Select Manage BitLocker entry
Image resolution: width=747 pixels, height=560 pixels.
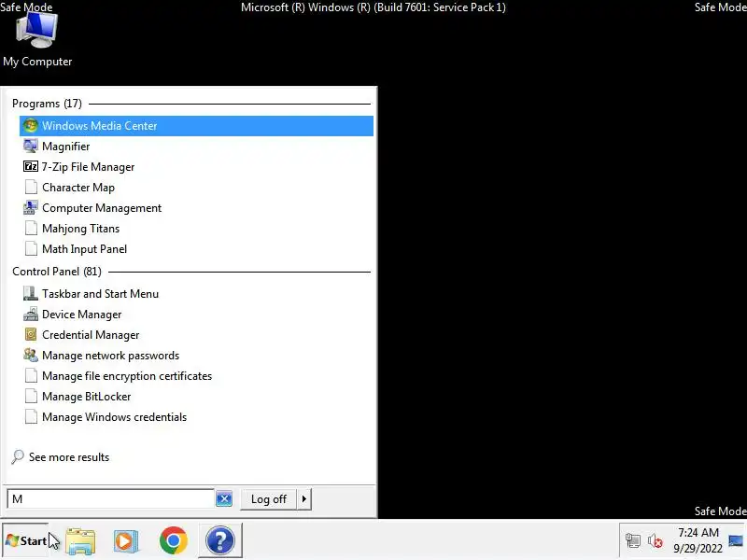196,396
